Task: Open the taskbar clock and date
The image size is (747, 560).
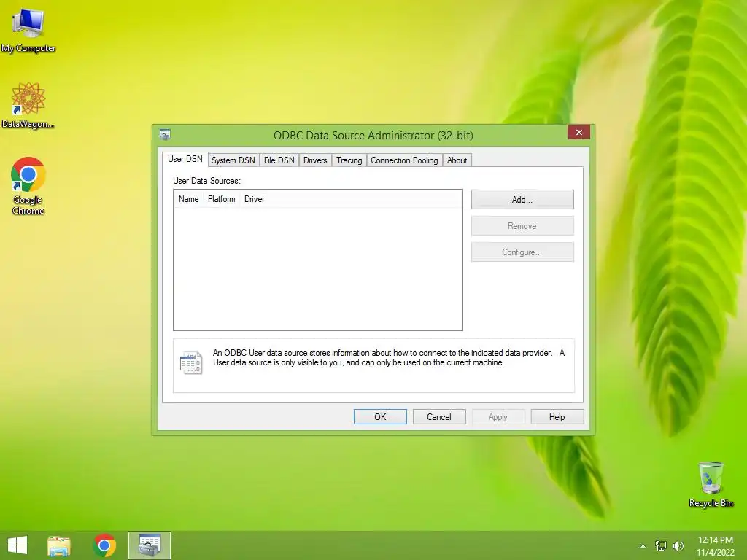Action: coord(715,546)
